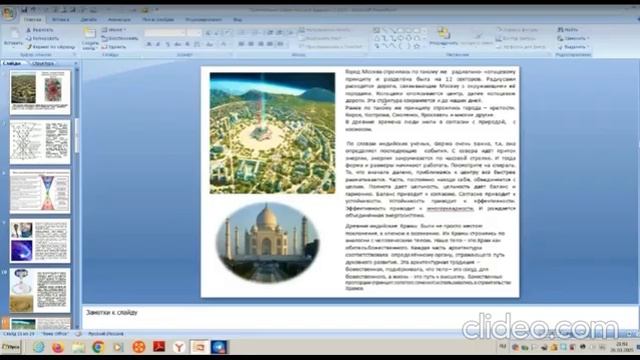The width and height of the screenshot is (640, 360).
Task: Open the font name combo box
Action: (x=165, y=33)
